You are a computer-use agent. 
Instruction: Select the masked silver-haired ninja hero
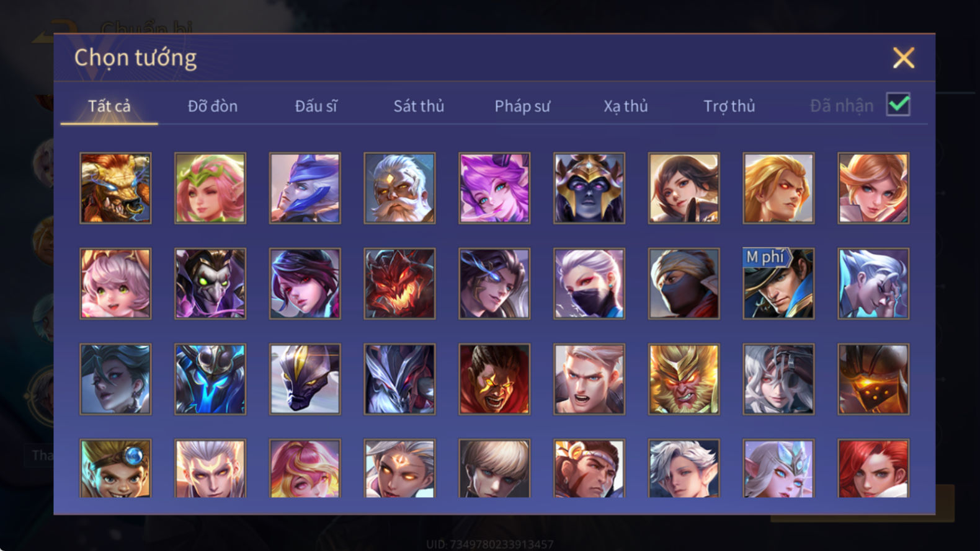pyautogui.click(x=589, y=284)
